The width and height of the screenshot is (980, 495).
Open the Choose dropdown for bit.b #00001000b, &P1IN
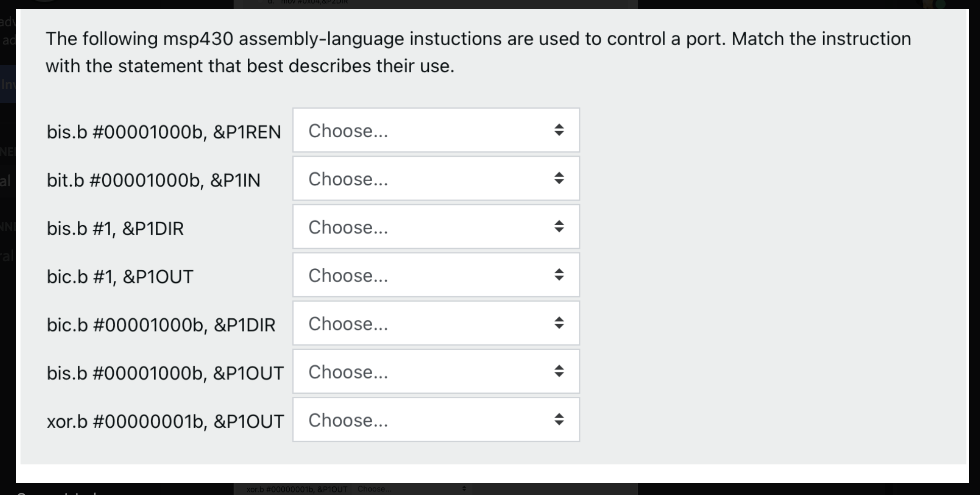tap(435, 179)
